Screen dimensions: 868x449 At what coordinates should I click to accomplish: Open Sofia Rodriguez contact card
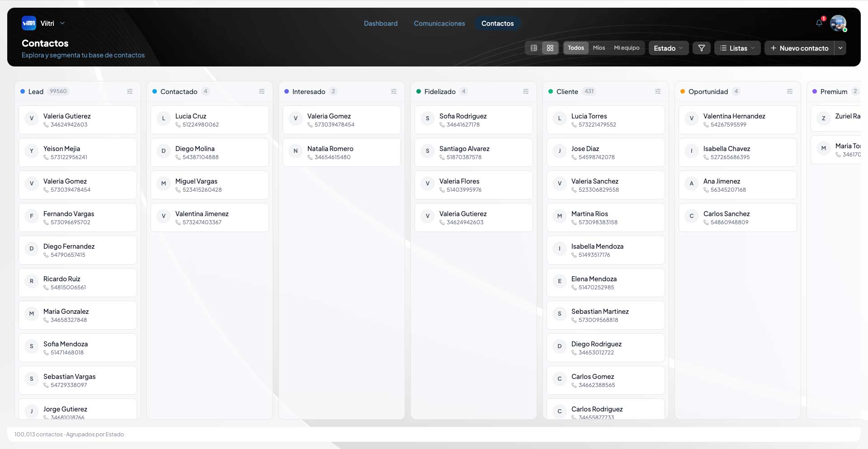coord(474,120)
